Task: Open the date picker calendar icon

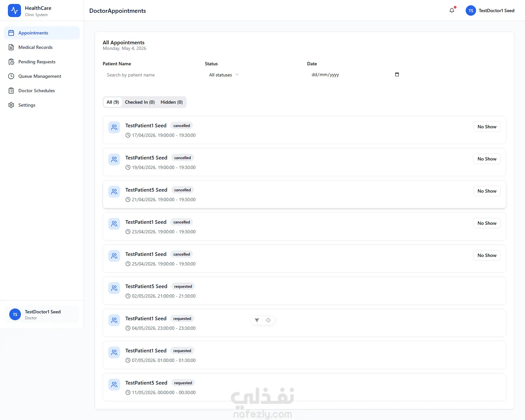Action: pyautogui.click(x=397, y=74)
